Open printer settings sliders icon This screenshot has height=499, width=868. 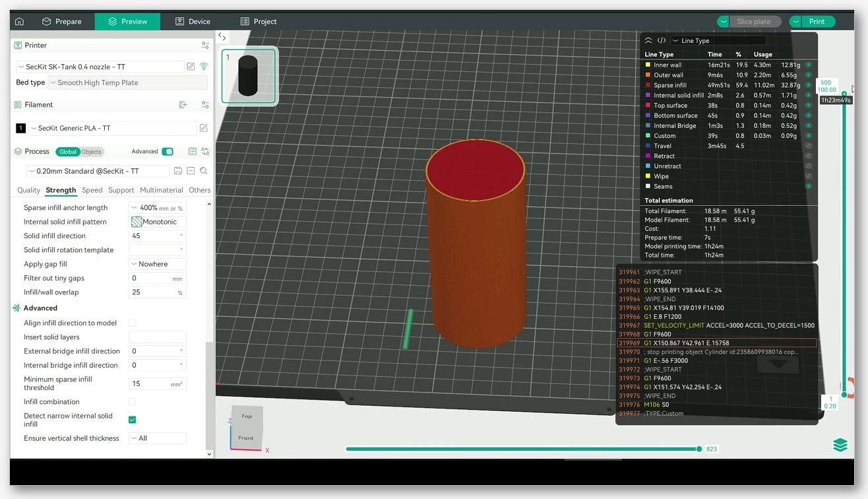[205, 46]
